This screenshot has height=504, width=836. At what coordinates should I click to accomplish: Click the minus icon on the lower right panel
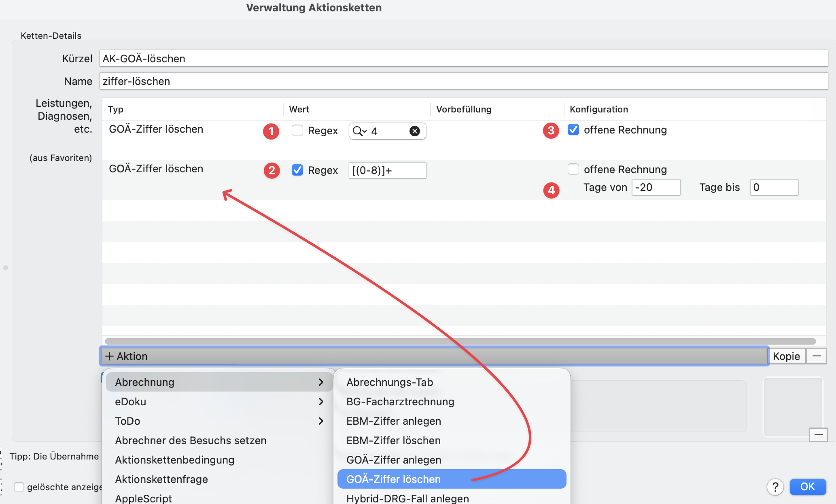click(x=819, y=435)
